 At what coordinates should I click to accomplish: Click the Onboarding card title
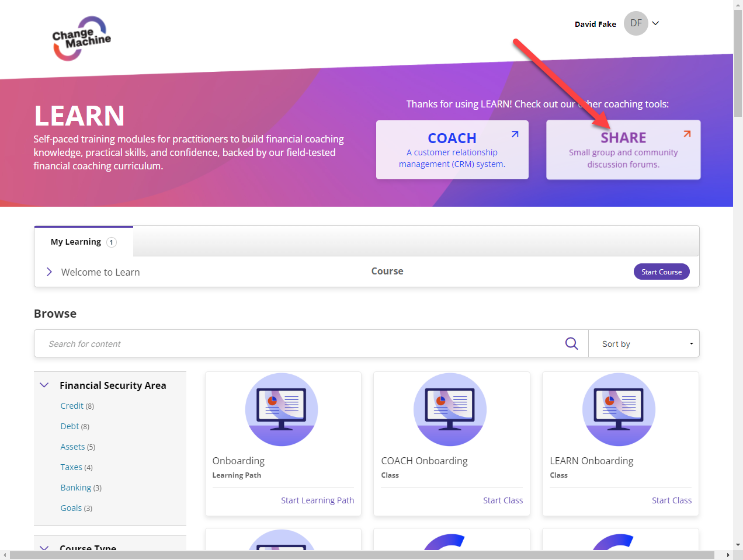click(238, 461)
